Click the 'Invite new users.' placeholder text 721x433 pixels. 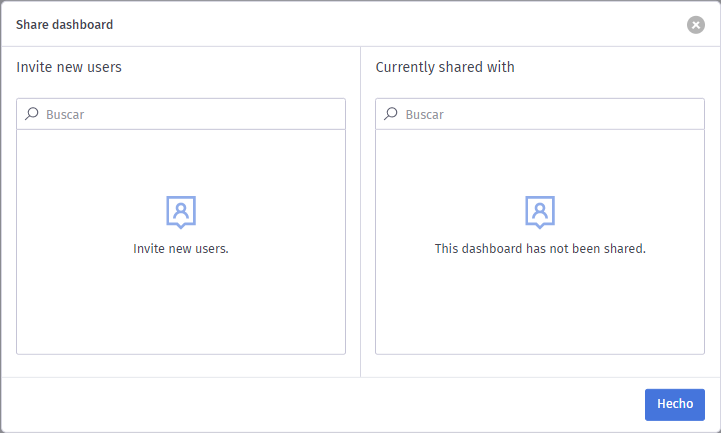[181, 249]
